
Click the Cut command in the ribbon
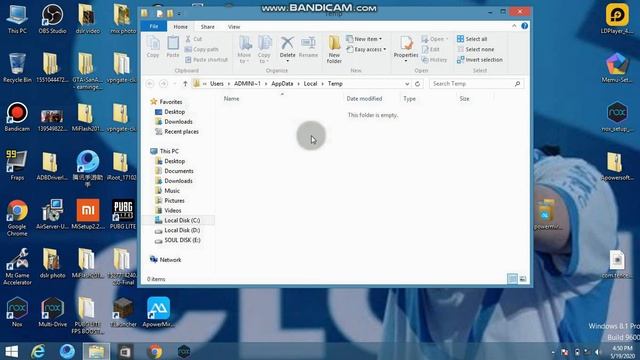(194, 39)
